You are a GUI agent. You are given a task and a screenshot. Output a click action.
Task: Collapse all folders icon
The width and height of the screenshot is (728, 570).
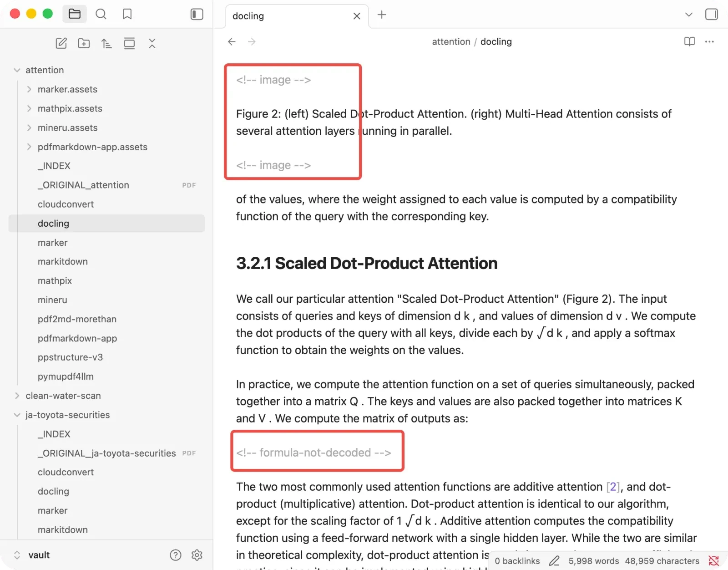(152, 43)
